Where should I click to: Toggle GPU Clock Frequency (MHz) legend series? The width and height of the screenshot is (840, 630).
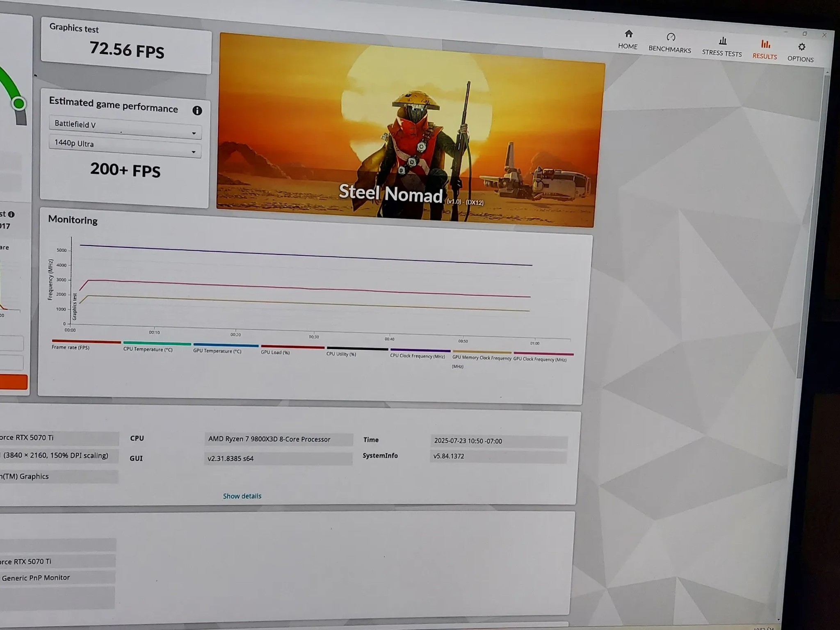pyautogui.click(x=540, y=359)
